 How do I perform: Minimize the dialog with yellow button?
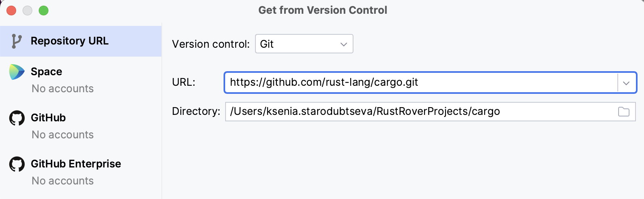(x=27, y=11)
